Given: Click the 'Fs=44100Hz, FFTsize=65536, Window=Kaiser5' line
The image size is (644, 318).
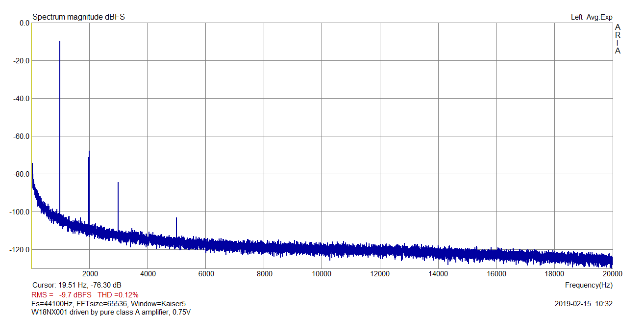Looking at the screenshot, I should click(109, 304).
